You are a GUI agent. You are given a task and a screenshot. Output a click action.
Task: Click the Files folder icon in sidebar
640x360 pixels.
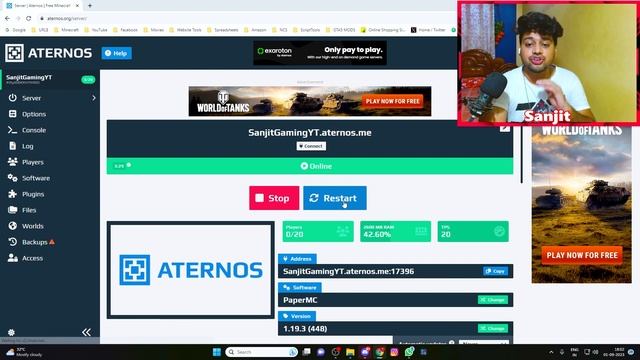tap(13, 210)
